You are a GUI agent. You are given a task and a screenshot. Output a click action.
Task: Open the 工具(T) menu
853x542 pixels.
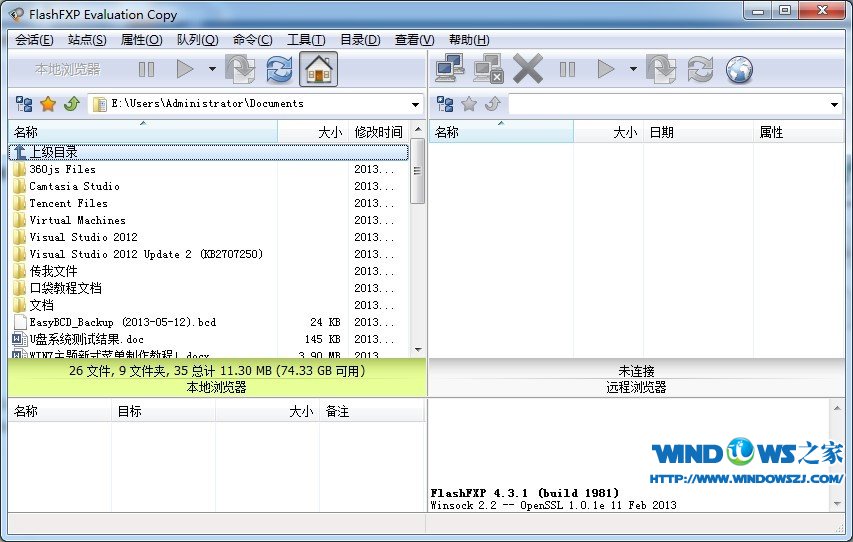[306, 40]
